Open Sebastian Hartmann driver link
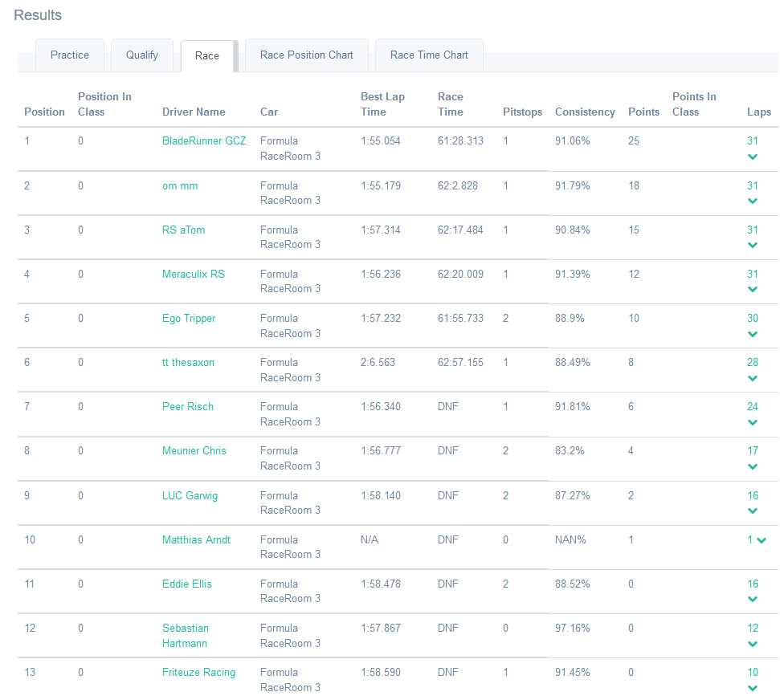Screen dimensions: 780x700 185,636
